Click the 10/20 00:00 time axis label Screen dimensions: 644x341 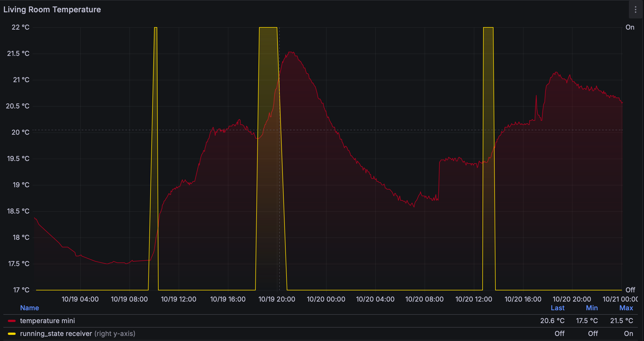pyautogui.click(x=326, y=299)
